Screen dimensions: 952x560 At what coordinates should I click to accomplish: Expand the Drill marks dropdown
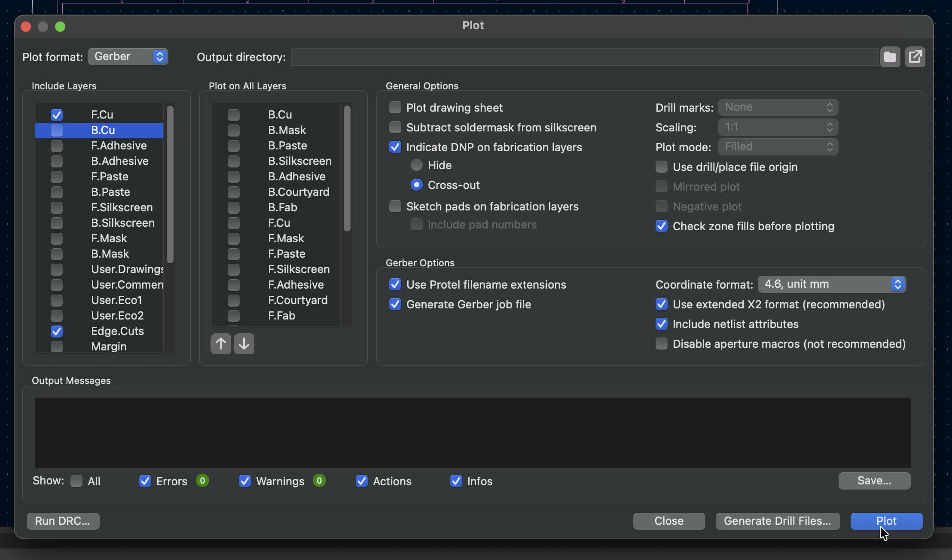[x=778, y=107]
